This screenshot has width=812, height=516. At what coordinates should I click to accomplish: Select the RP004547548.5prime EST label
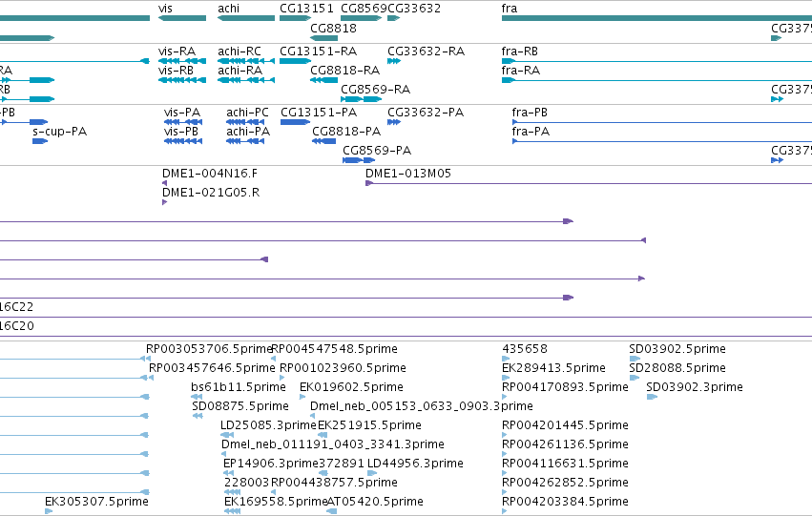point(335,349)
